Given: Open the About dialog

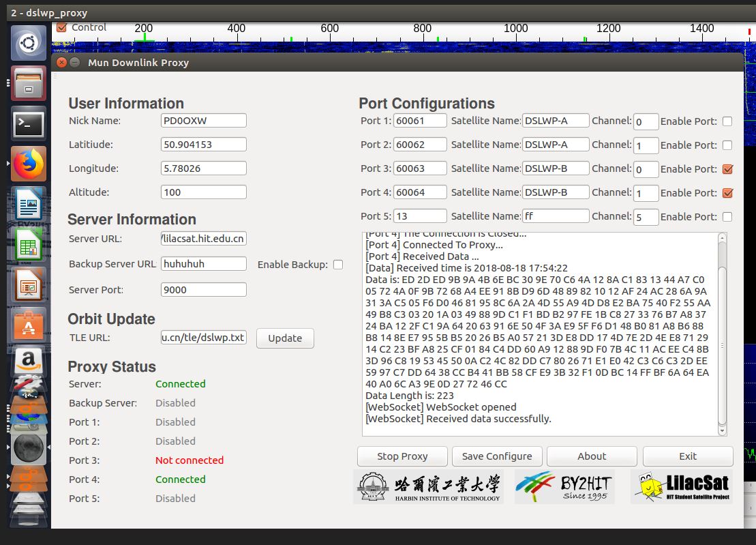Looking at the screenshot, I should pos(592,456).
